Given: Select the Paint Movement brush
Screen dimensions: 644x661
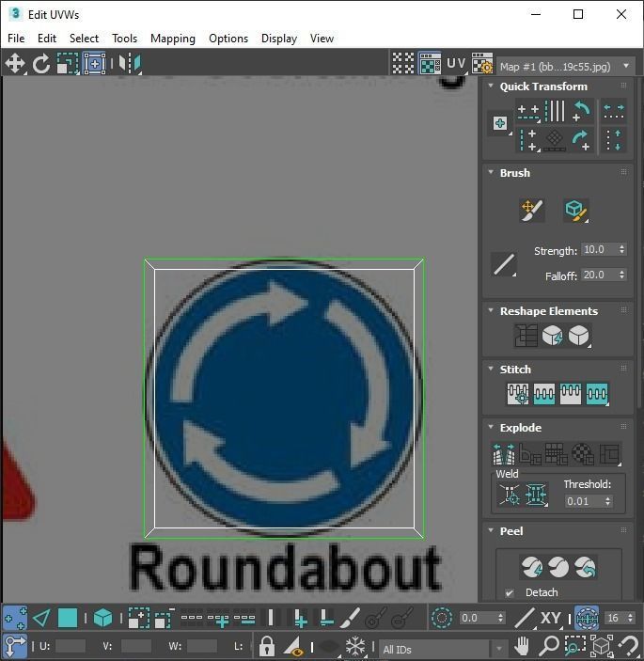Looking at the screenshot, I should (x=532, y=210).
